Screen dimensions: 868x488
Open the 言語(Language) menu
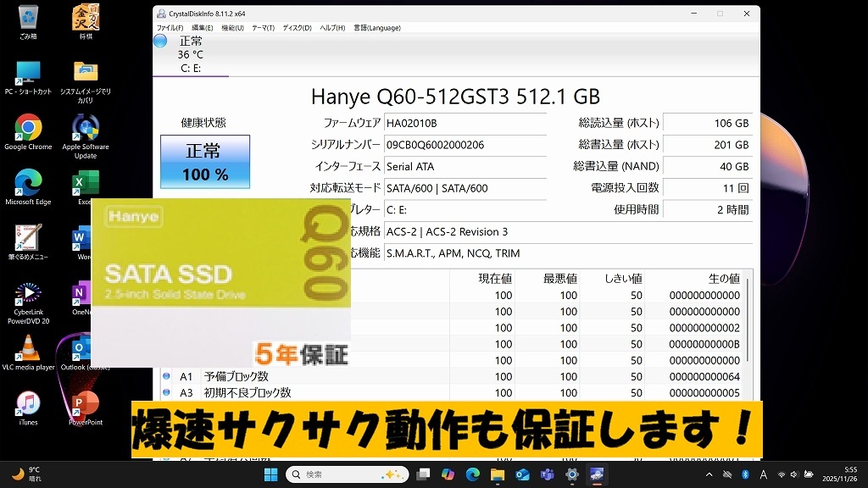click(377, 28)
